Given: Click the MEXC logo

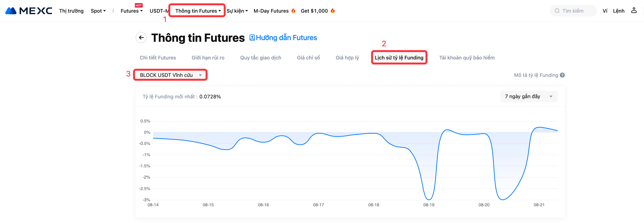Looking at the screenshot, I should pos(28,11).
